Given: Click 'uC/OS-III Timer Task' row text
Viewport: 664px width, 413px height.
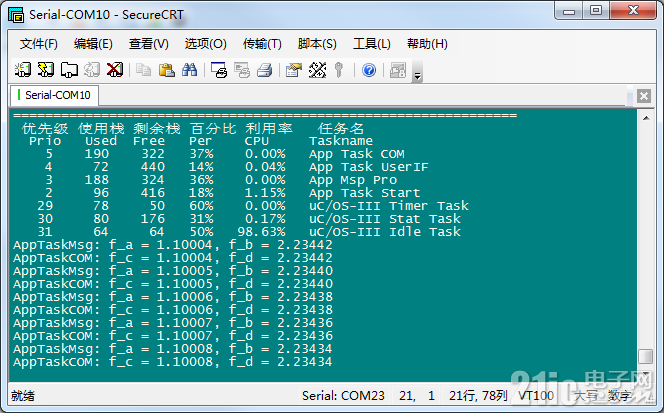Looking at the screenshot, I should 389,206.
